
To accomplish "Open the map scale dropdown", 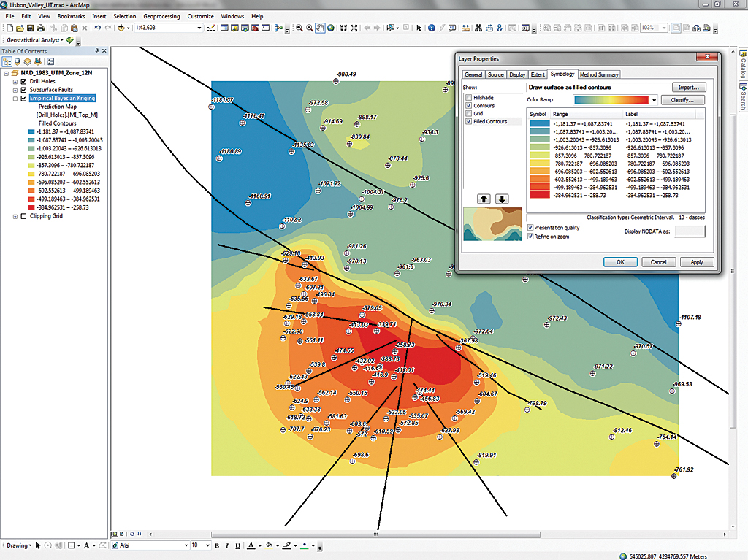I will click(199, 28).
